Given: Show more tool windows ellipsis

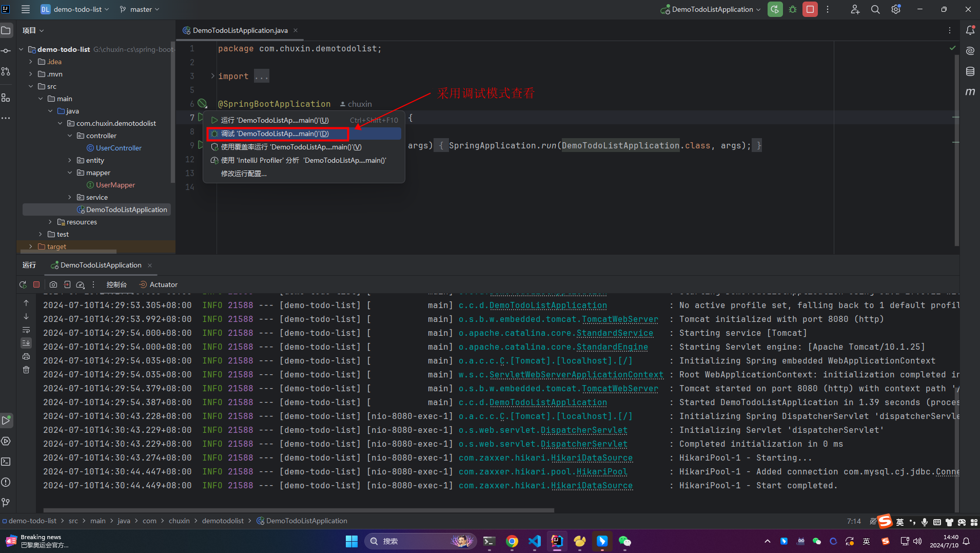Looking at the screenshot, I should tap(6, 118).
